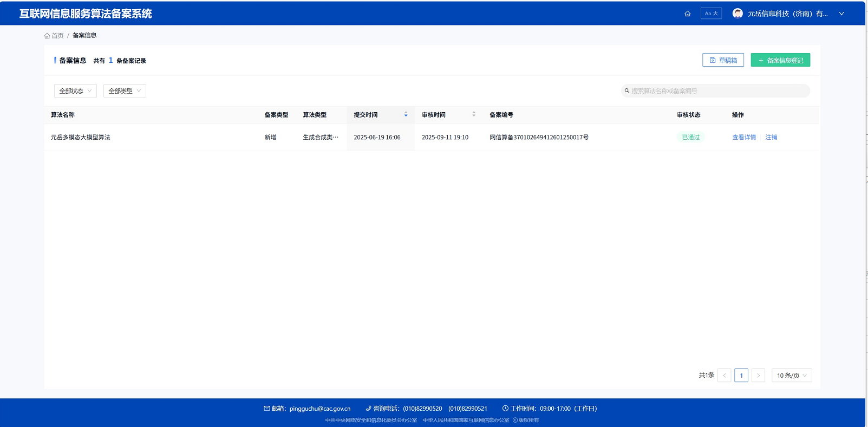Image resolution: width=868 pixels, height=427 pixels.
Task: Expand the 10 条/页 page size selector
Action: [791, 376]
